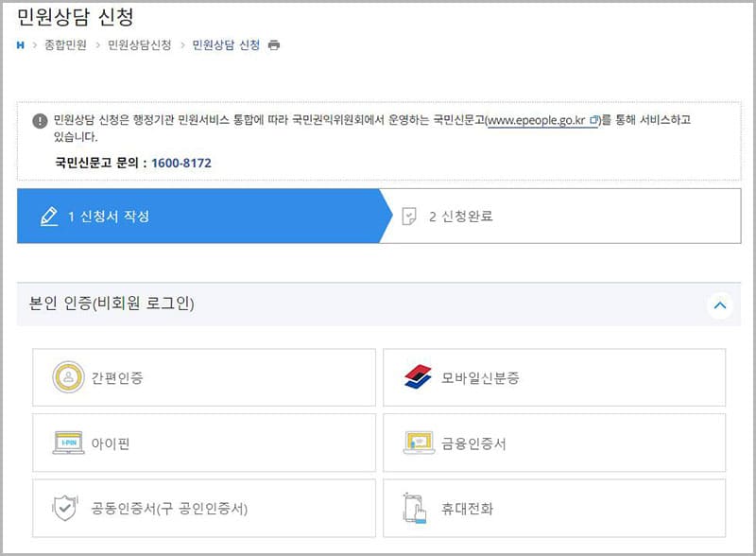
Task: Click the 본인 인증(비회원 로그인) section header
Action: [x=112, y=304]
